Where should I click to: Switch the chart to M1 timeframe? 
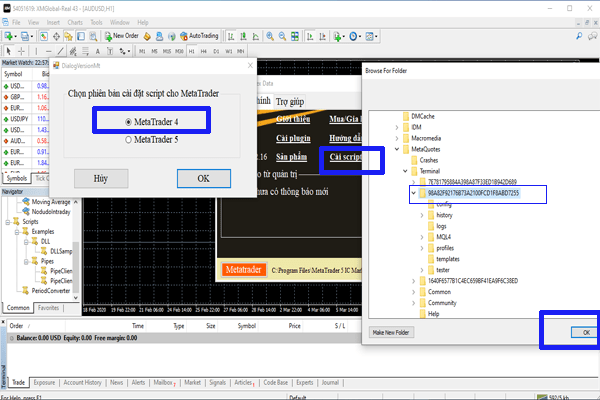coord(142,51)
